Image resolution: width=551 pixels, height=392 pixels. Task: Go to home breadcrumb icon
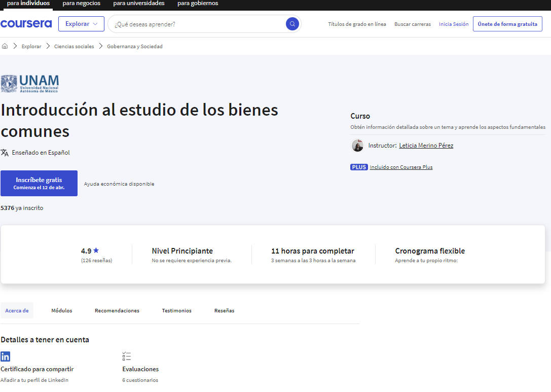click(5, 46)
